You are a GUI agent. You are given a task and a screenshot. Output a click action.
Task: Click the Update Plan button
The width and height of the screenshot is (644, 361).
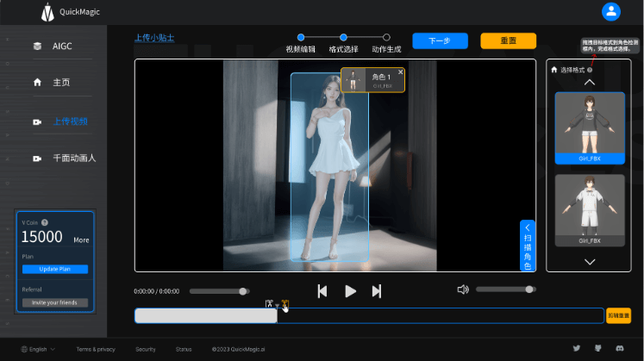(x=55, y=269)
